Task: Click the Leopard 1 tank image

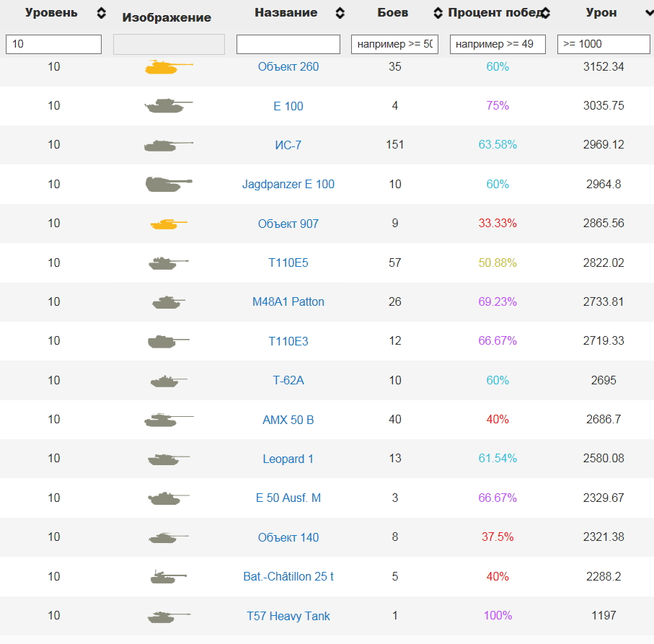Action: click(x=168, y=459)
